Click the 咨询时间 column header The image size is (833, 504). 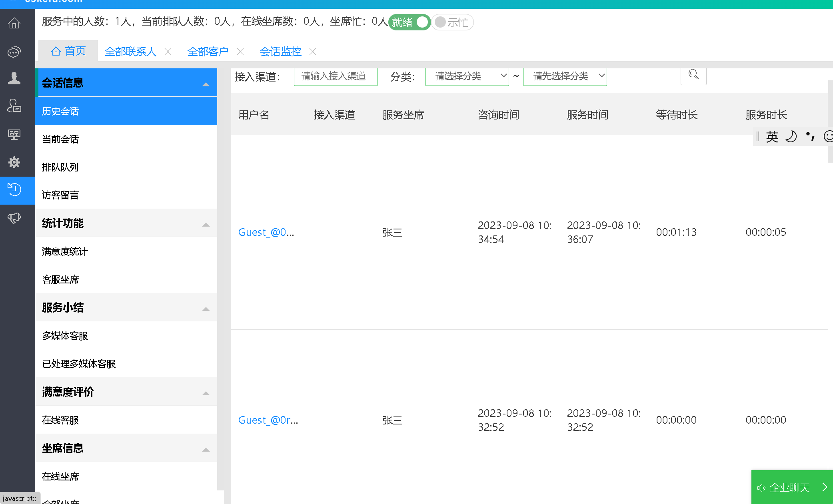point(498,115)
